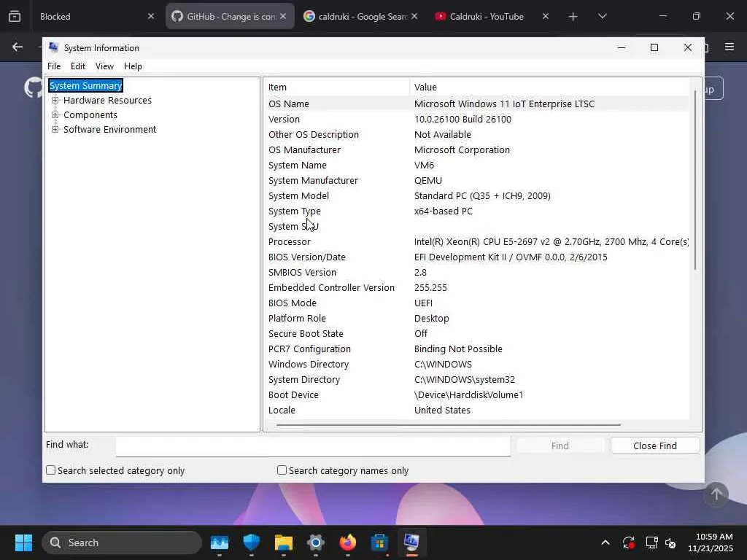Screen dimensions: 747x560
Task: Click the muted volume tray icon
Action: tap(670, 542)
